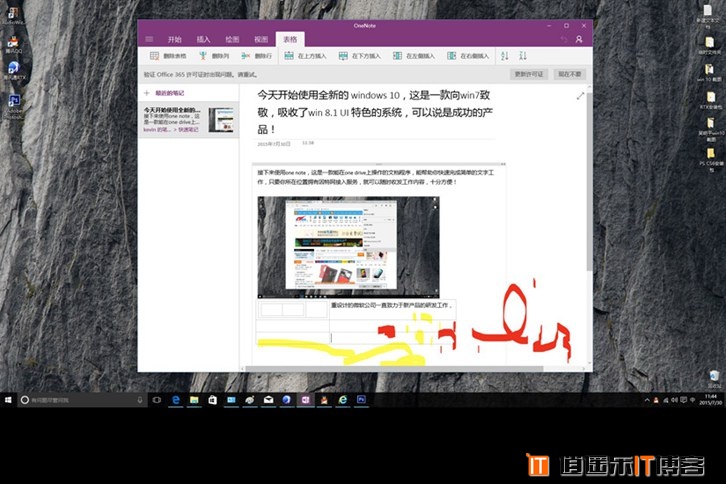Switch to the 视图 ribbon tab
This screenshot has height=484, width=726.
click(x=261, y=39)
